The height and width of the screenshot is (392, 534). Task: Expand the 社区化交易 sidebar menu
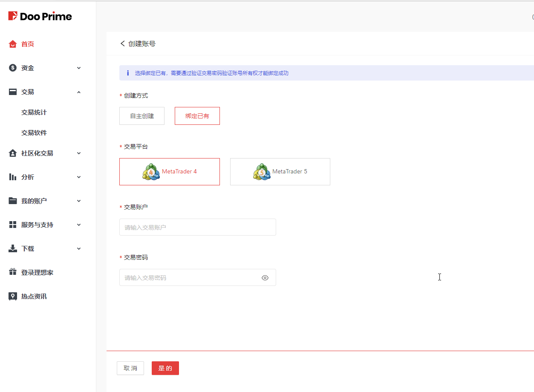click(79, 153)
